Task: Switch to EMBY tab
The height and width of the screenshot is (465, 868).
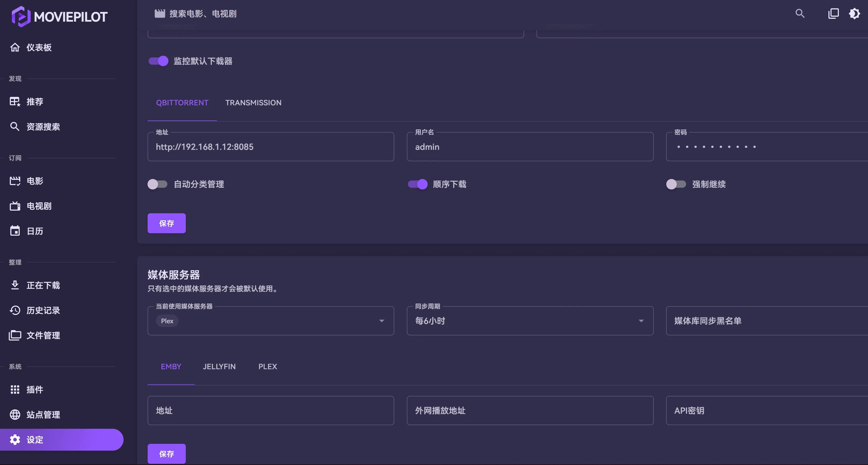Action: point(171,367)
